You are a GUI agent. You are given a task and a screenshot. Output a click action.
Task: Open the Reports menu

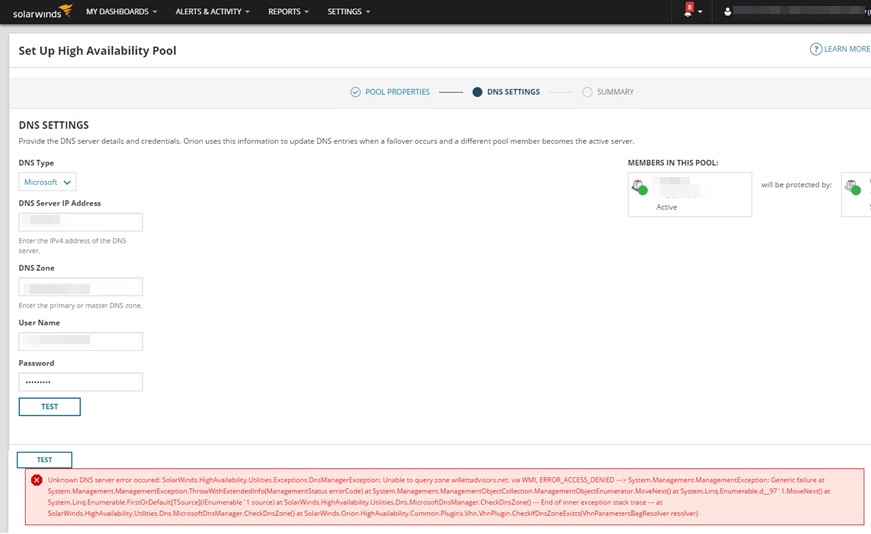288,12
